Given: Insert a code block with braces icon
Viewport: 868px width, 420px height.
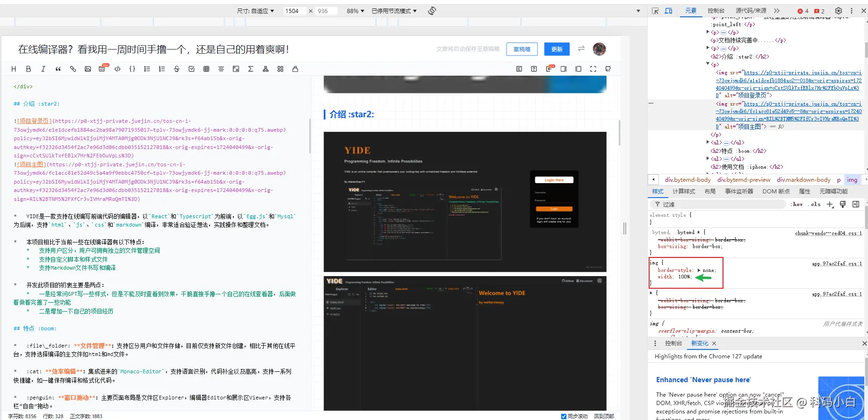Looking at the screenshot, I should point(132,69).
